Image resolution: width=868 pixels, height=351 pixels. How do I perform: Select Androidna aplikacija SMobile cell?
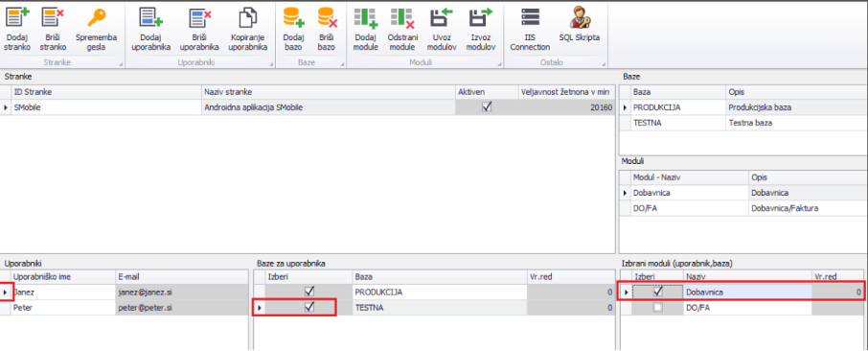pyautogui.click(x=329, y=107)
